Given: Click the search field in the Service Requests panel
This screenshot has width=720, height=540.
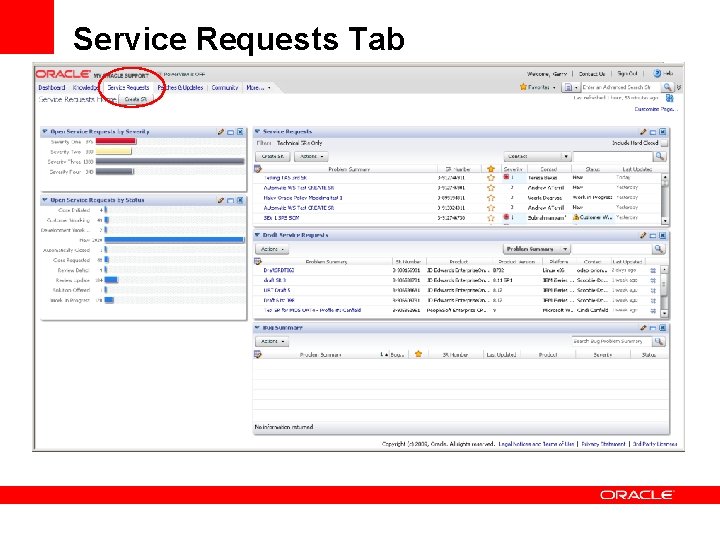Looking at the screenshot, I should (613, 157).
